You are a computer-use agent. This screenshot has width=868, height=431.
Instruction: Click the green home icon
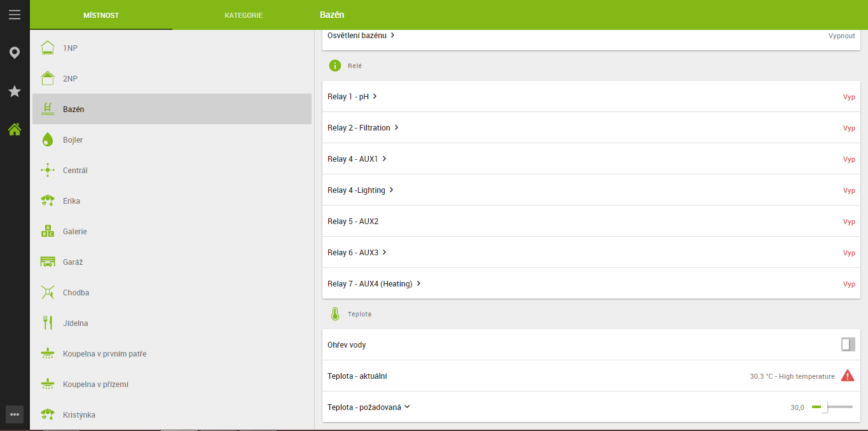pyautogui.click(x=15, y=130)
